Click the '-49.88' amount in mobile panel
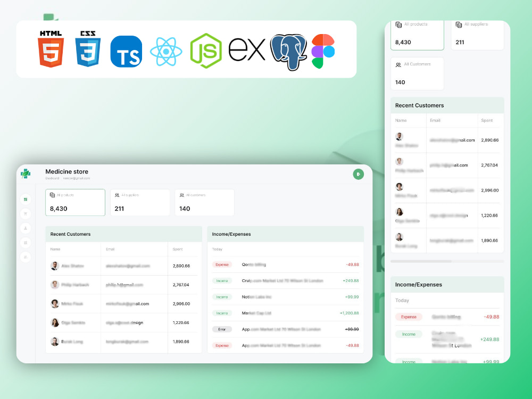Screen dimensions: 532x399 [491, 317]
